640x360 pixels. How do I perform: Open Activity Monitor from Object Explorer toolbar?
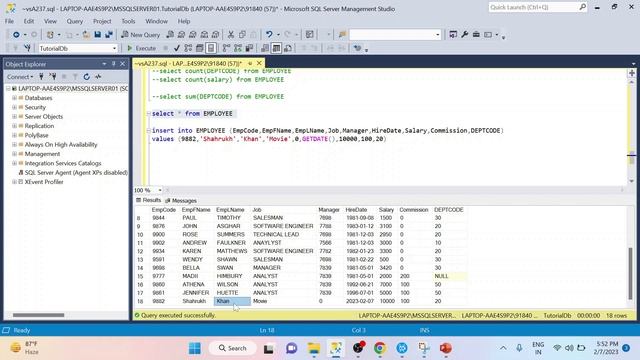pyautogui.click(x=98, y=77)
